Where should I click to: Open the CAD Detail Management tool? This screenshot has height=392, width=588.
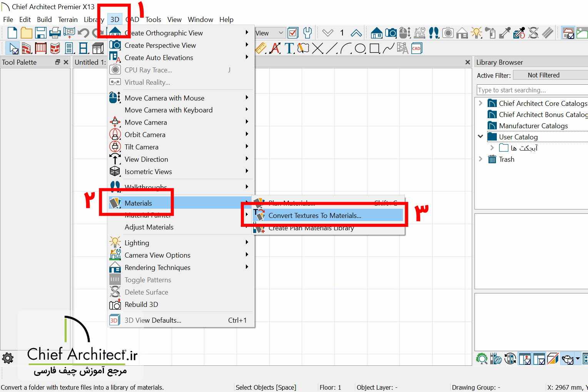point(416,48)
